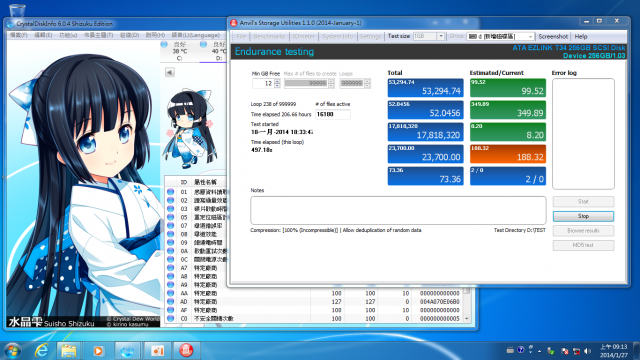This screenshot has width=640, height=360.
Task: Select drive D: 40 °C status in CrystalDiskInfo
Action: [214, 51]
